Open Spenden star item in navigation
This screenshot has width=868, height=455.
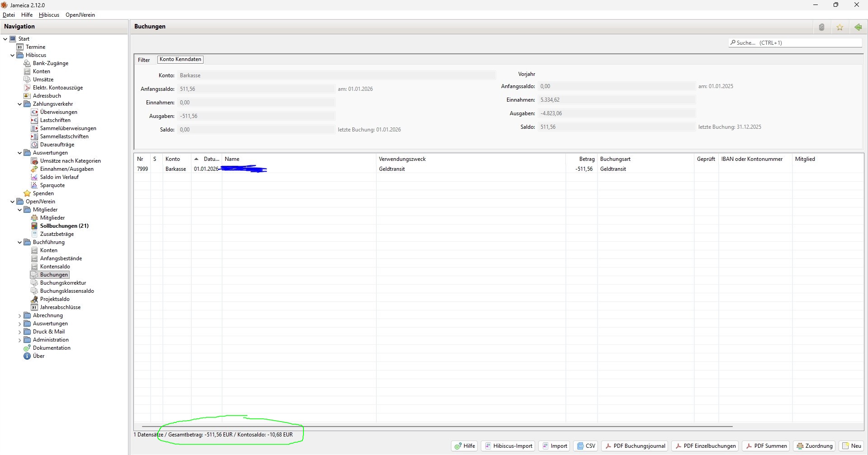43,193
